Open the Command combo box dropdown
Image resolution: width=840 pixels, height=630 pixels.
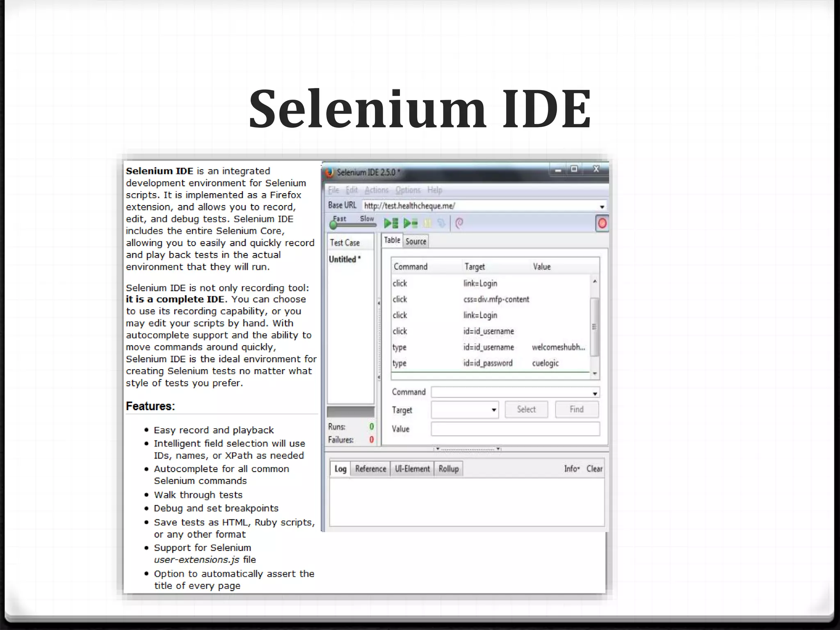click(595, 393)
